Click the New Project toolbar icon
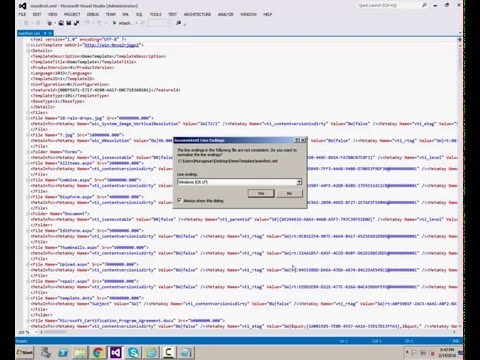480x360 pixels. (x=50, y=23)
